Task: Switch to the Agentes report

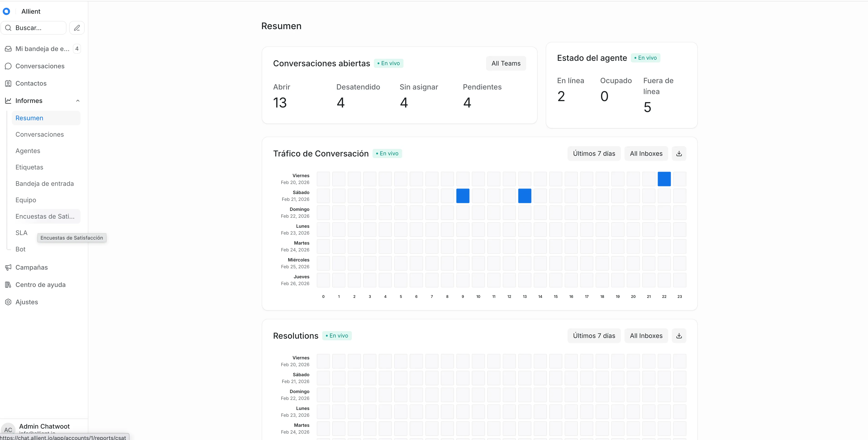Action: [x=28, y=151]
